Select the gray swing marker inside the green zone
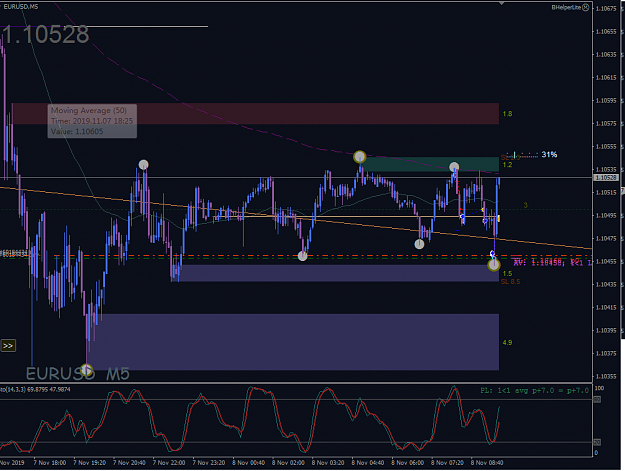This screenshot has height=471, width=625. [454, 167]
